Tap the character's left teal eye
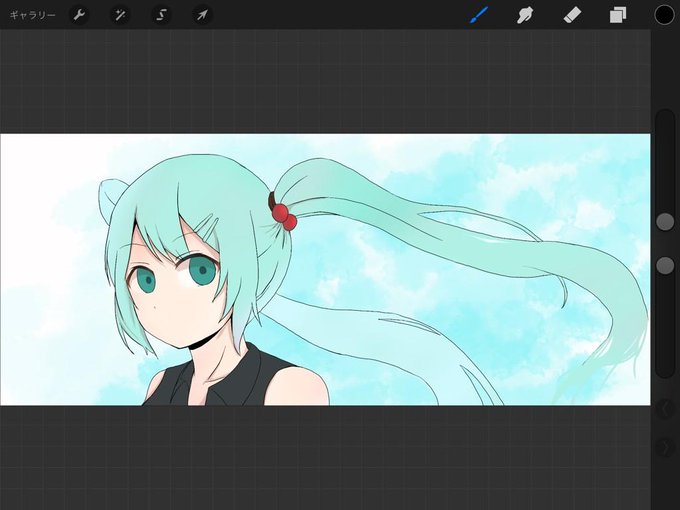Image resolution: width=680 pixels, height=510 pixels. point(202,270)
